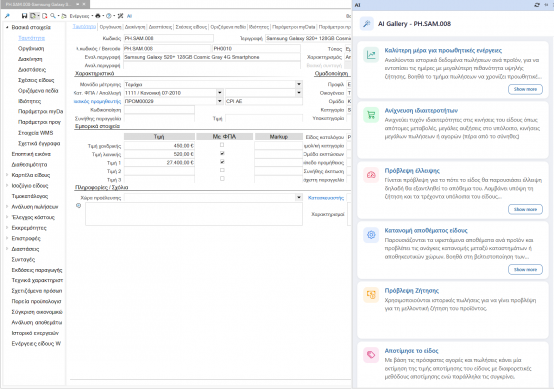The height and width of the screenshot is (389, 554).
Task: Expand the Καρτέλα είδους tree node
Action: pyautogui.click(x=7, y=175)
